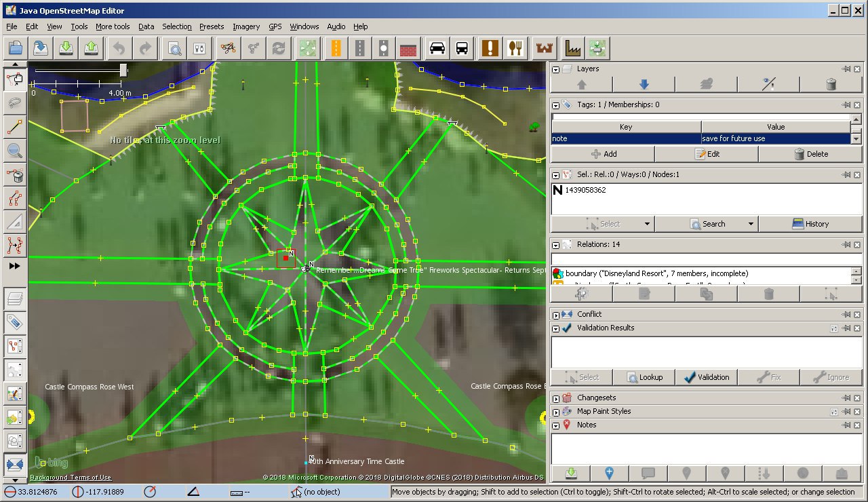Activate the Draw nodes line tool
Viewport: 868px width, 502px height.
[x=15, y=127]
